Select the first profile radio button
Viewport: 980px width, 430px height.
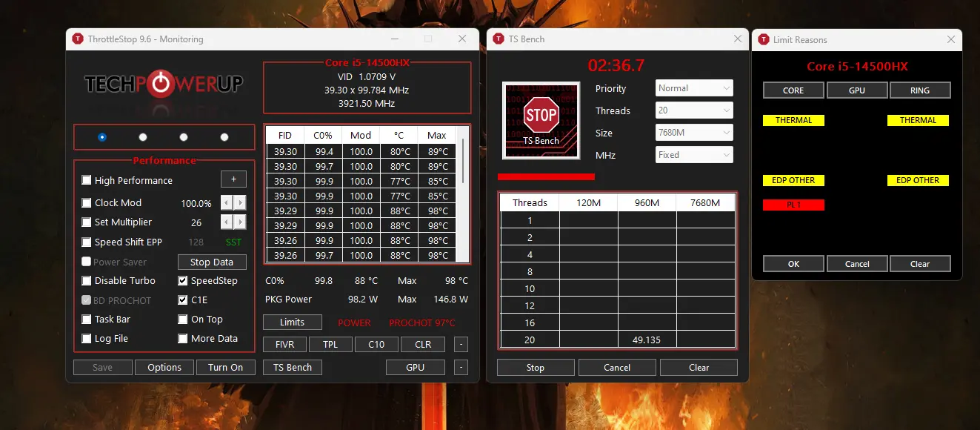click(x=102, y=137)
